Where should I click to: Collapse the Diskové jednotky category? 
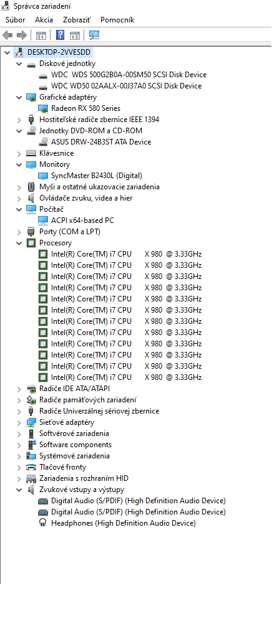tap(19, 64)
